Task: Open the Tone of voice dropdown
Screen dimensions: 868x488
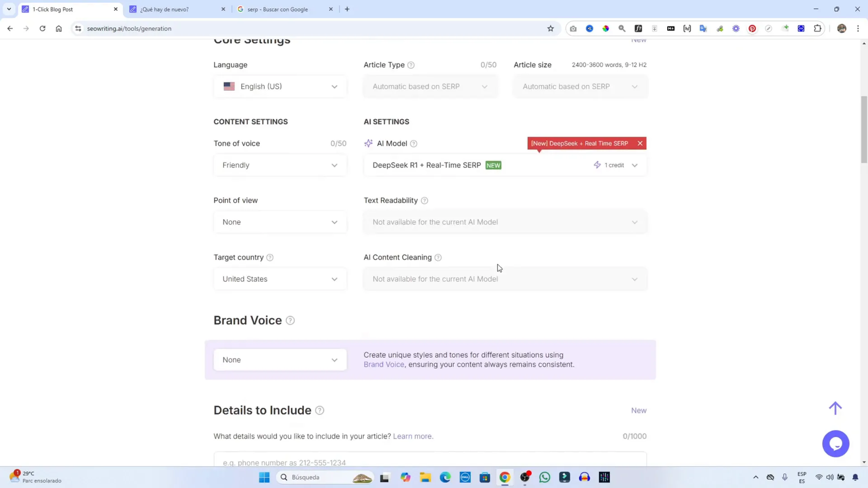Action: click(279, 165)
